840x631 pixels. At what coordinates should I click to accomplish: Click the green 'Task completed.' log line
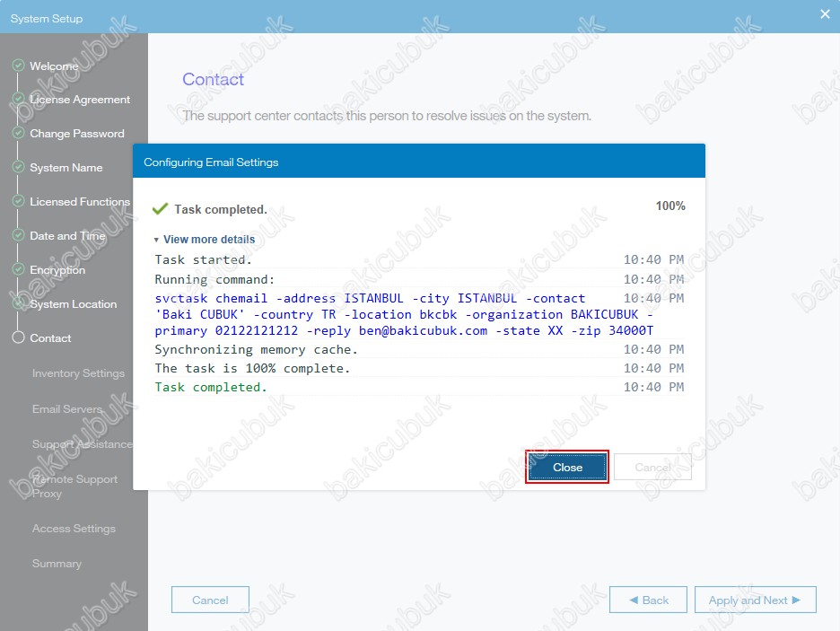[x=211, y=387]
